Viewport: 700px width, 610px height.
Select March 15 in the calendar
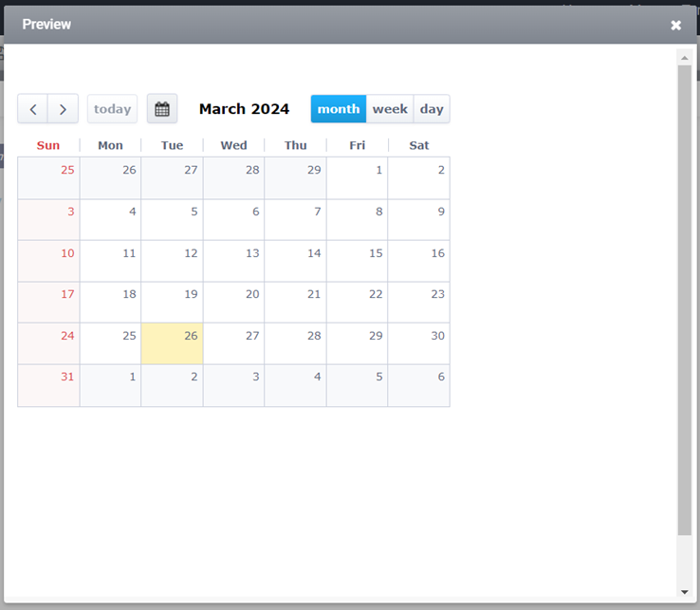(x=357, y=261)
